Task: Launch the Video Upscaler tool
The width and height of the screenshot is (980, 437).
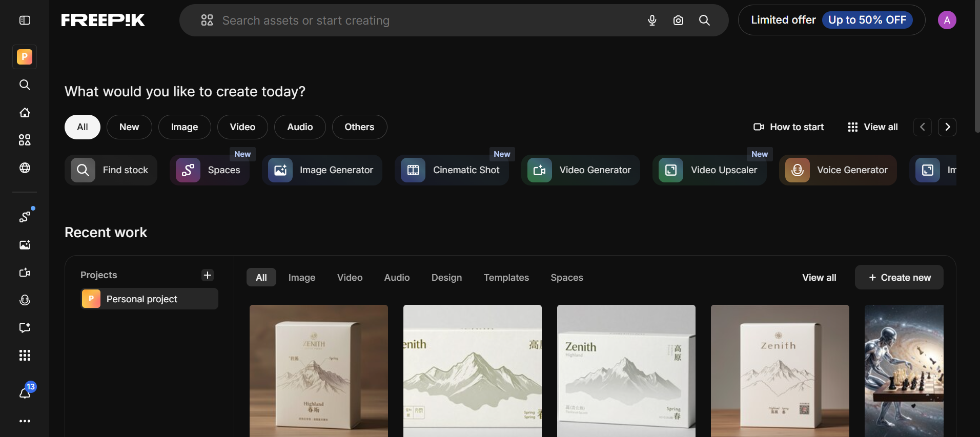Action: [x=709, y=170]
